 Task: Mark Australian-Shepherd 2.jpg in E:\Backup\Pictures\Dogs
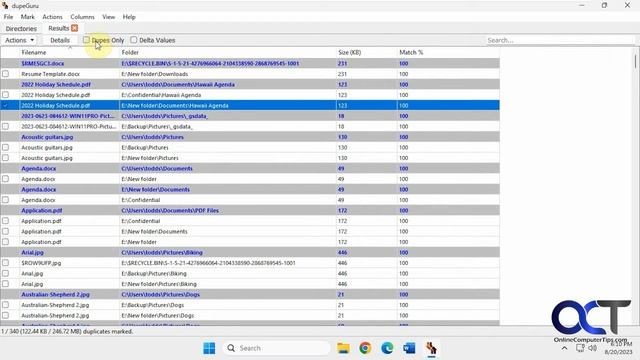point(5,305)
